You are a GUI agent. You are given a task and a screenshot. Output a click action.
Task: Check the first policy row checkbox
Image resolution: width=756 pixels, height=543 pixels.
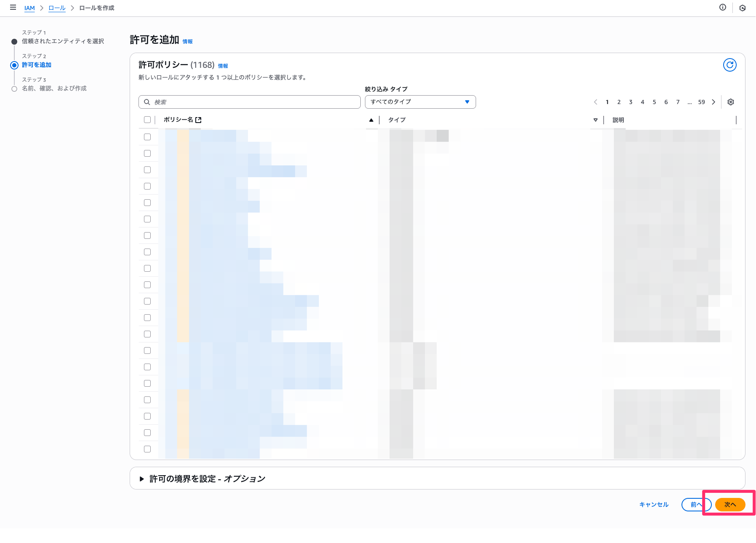coord(147,136)
